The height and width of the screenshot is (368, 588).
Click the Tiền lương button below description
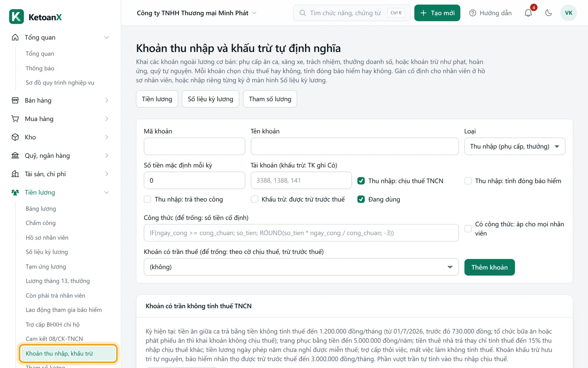157,99
